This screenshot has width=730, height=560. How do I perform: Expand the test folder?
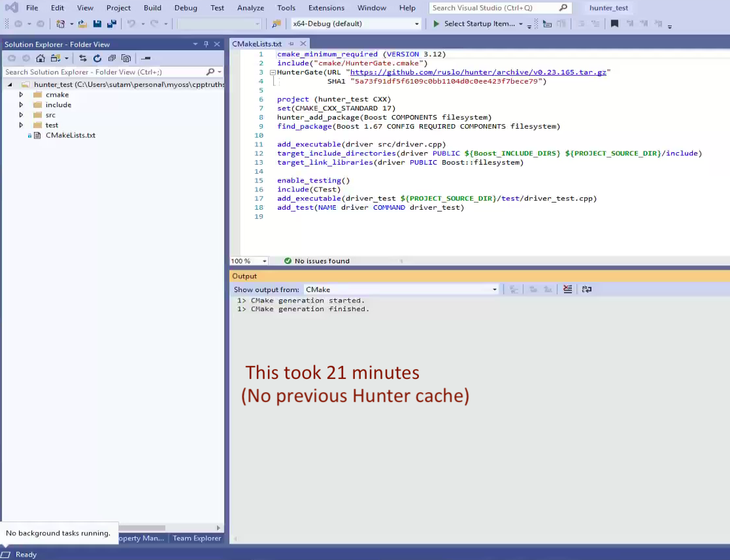pyautogui.click(x=21, y=125)
